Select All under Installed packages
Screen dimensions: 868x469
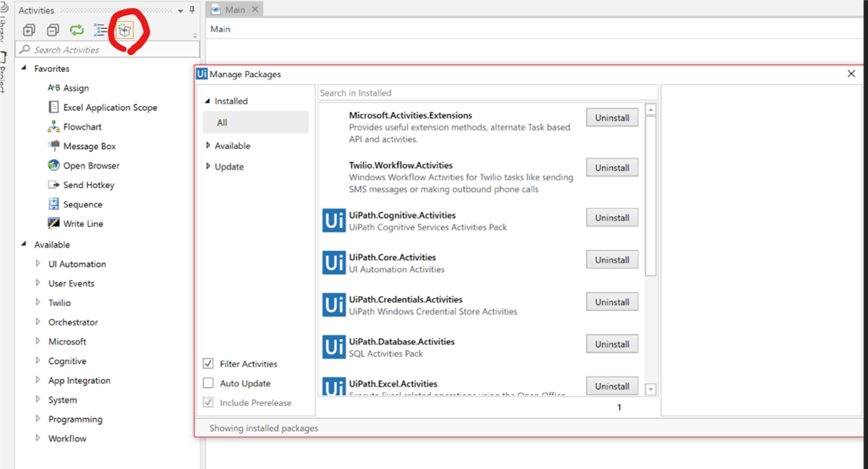256,122
